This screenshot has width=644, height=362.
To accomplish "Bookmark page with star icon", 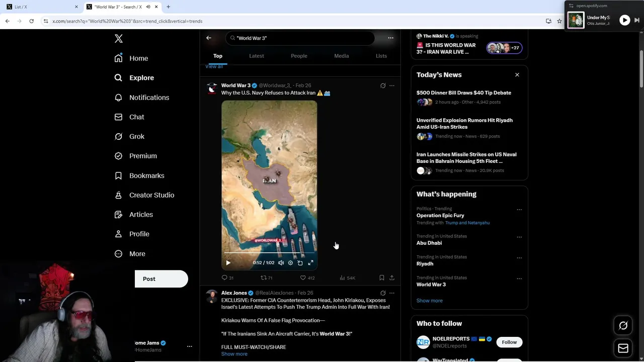I will (x=559, y=21).
